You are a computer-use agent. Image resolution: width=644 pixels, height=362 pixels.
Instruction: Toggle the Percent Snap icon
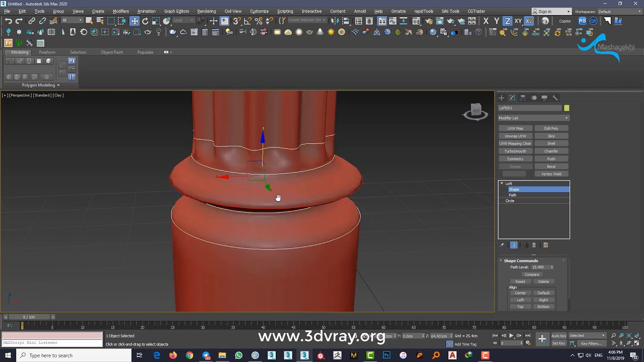click(259, 21)
